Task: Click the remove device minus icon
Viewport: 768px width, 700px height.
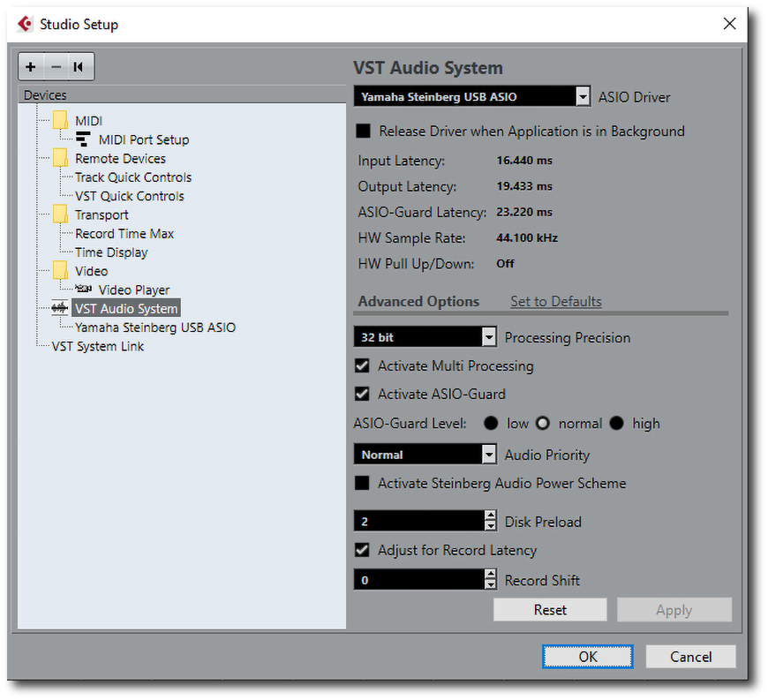Action: (56, 66)
